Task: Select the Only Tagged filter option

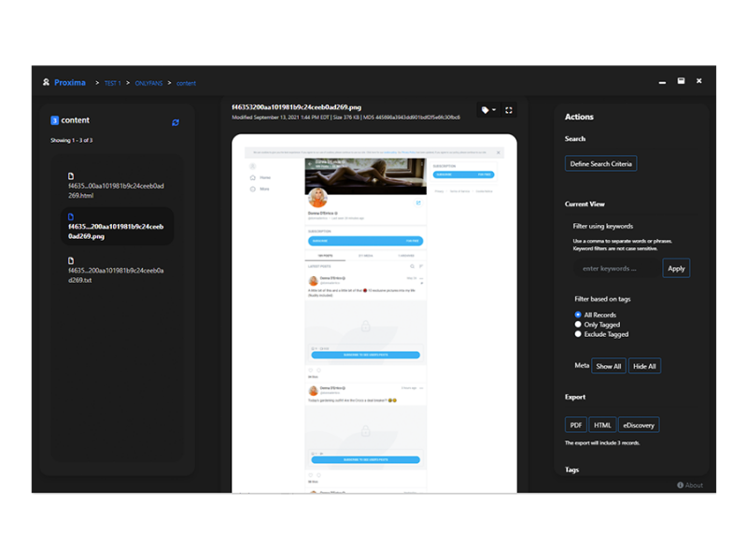Action: pos(579,324)
